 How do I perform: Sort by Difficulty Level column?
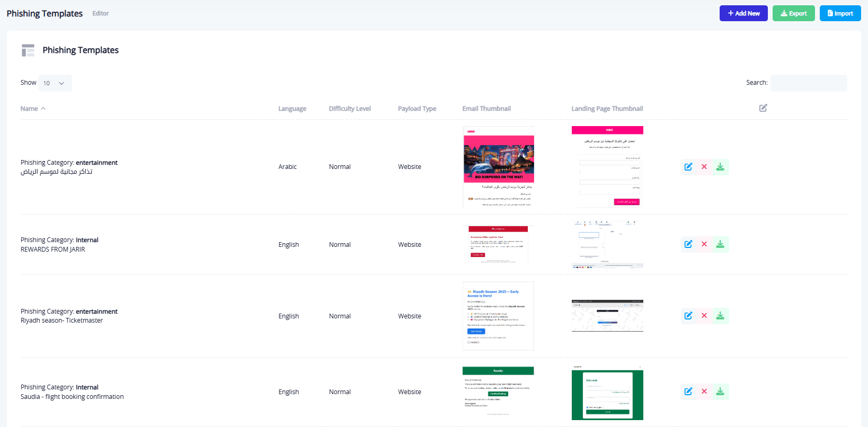[x=349, y=109]
